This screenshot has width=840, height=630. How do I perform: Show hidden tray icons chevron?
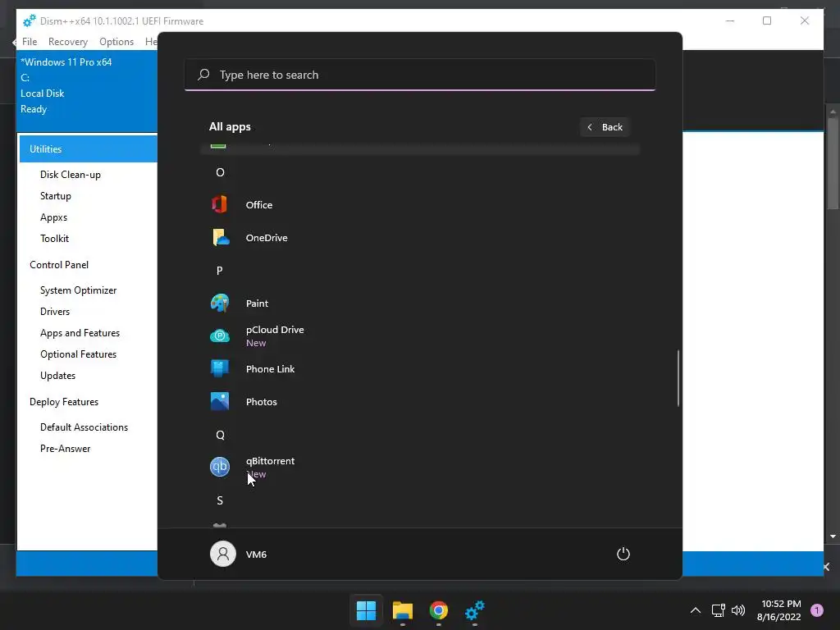coord(696,610)
